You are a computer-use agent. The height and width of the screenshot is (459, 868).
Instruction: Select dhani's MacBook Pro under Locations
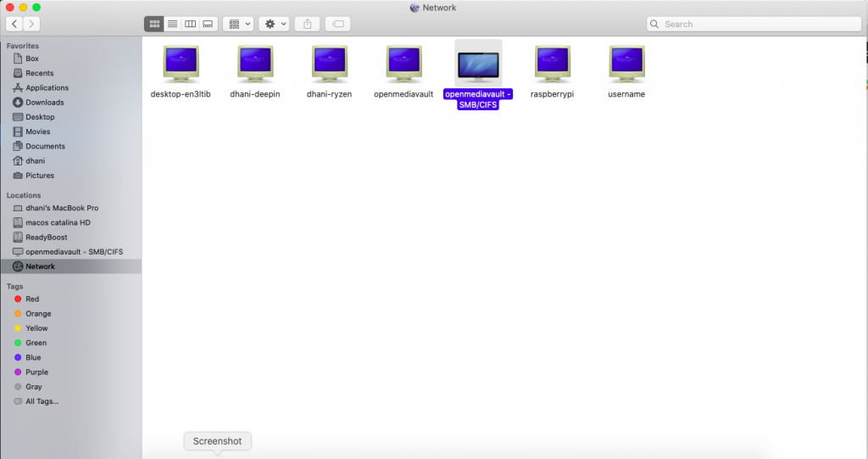[x=71, y=208]
